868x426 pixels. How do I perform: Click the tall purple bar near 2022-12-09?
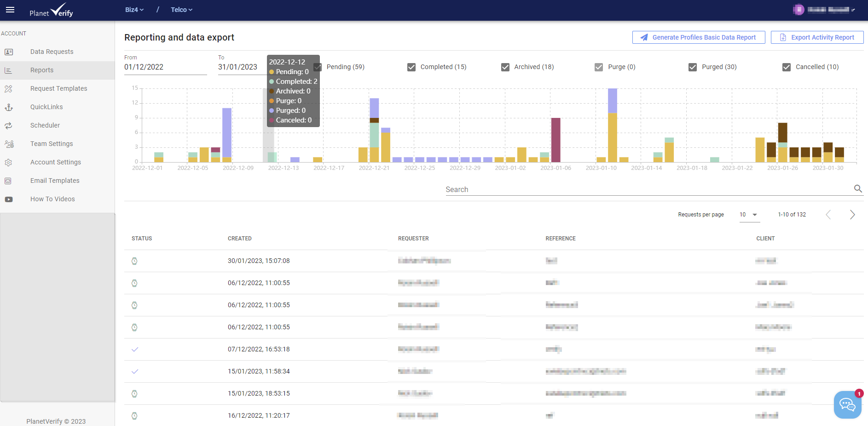pos(227,133)
